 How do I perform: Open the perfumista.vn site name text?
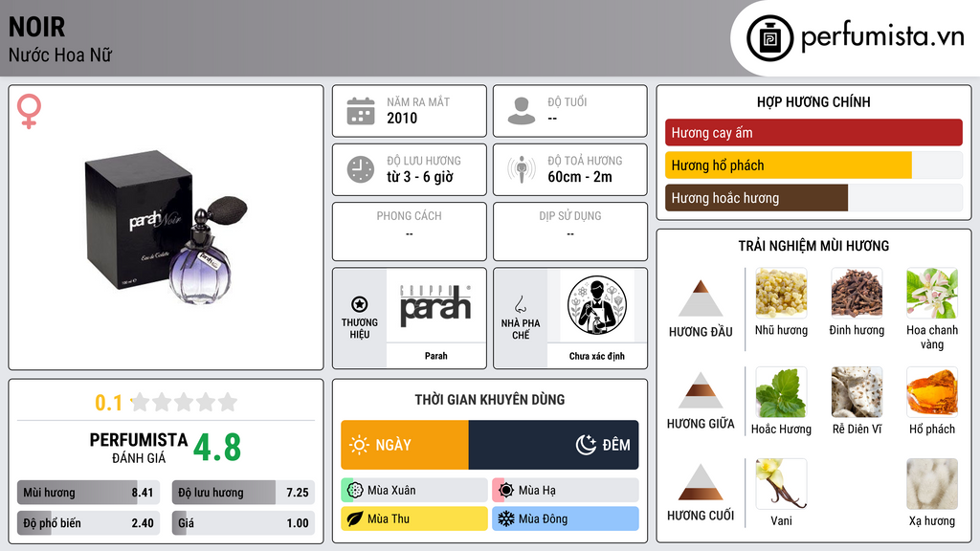click(x=882, y=36)
